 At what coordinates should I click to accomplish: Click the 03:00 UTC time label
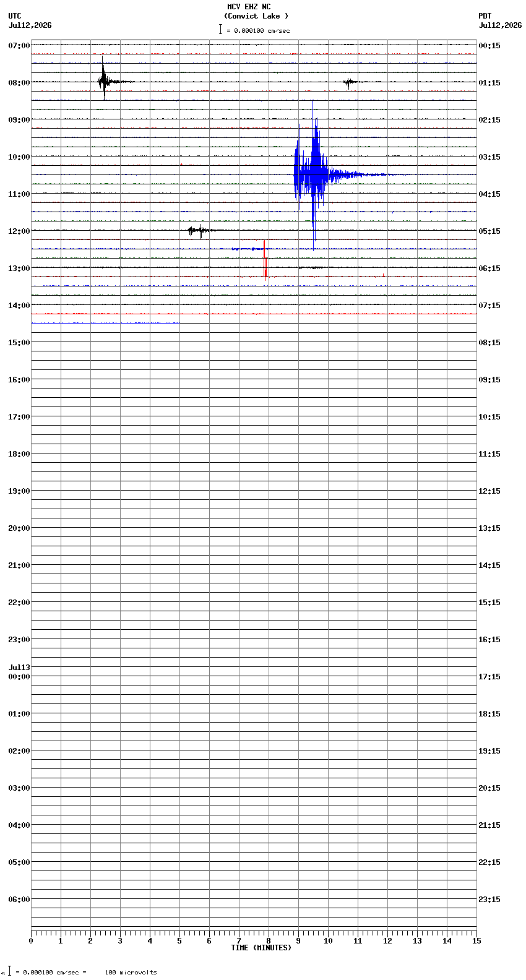(x=19, y=788)
